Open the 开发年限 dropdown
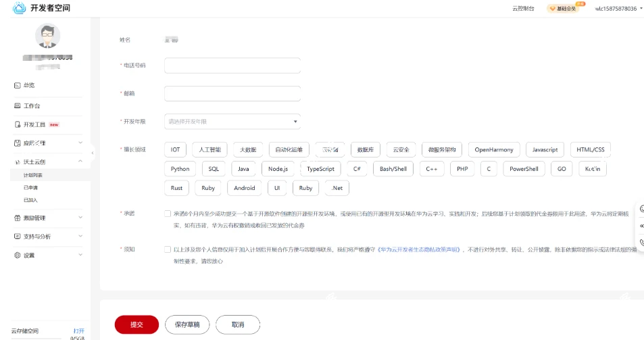The height and width of the screenshot is (340, 644). [x=232, y=122]
